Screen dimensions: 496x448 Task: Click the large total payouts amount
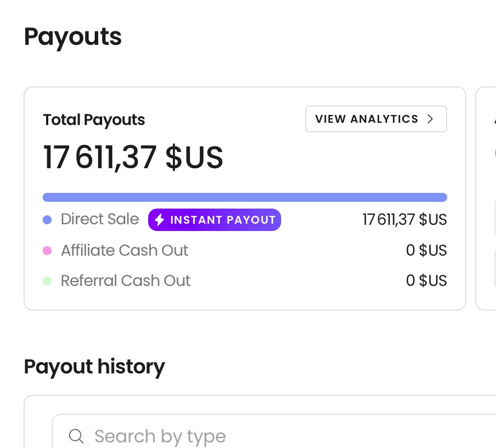(133, 158)
